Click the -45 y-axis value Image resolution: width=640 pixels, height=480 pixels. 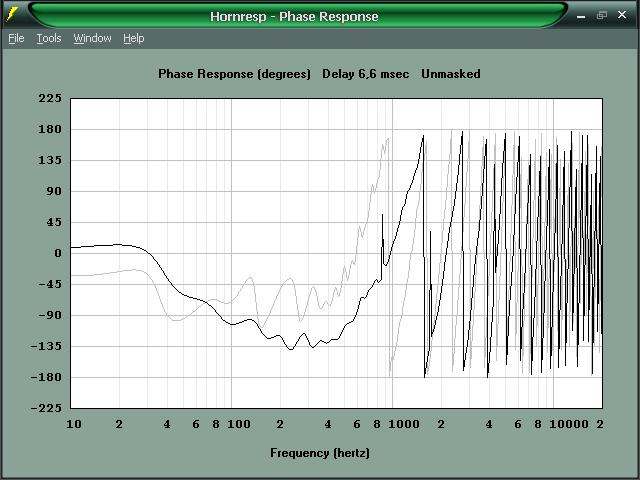pos(50,284)
